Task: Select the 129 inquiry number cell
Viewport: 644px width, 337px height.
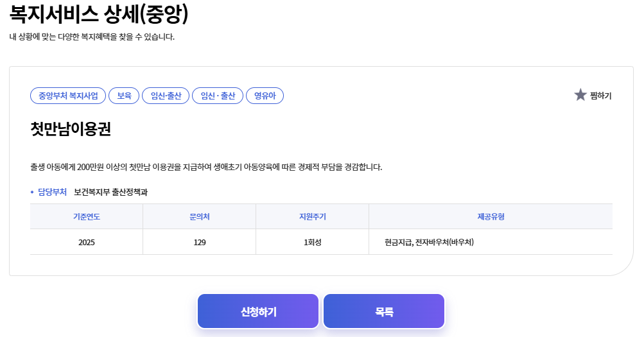Action: 199,242
